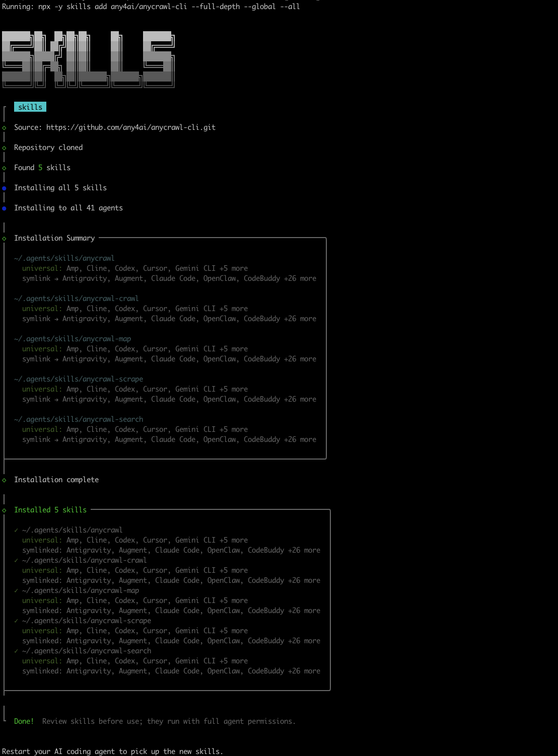Click '~/.agents/skills/anycrawl-scrape' path in Installation Summary
The width and height of the screenshot is (558, 756).
(x=79, y=379)
